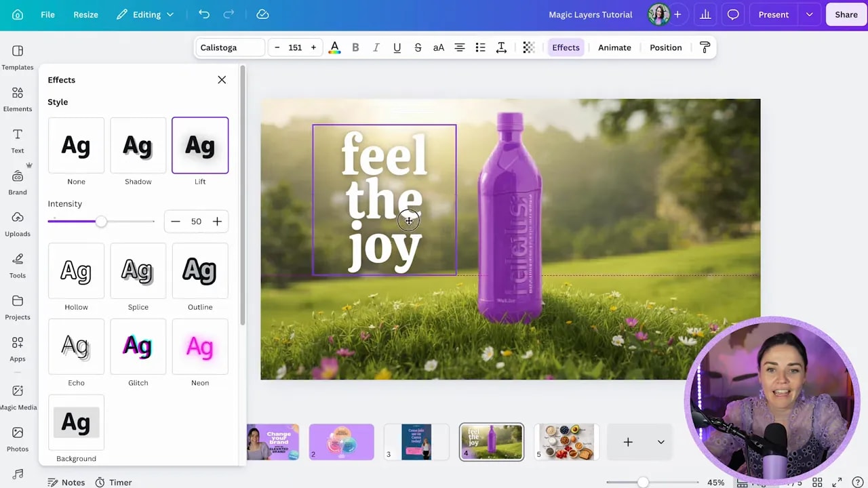Go to Canva home icon
Image resolution: width=868 pixels, height=488 pixels.
tap(18, 14)
